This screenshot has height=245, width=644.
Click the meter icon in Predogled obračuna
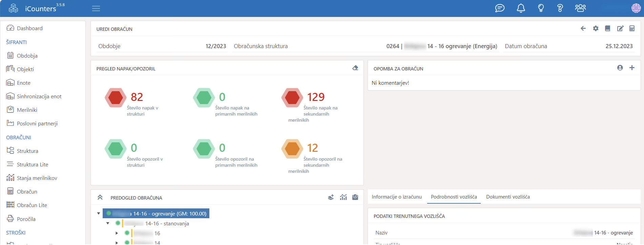point(355,197)
